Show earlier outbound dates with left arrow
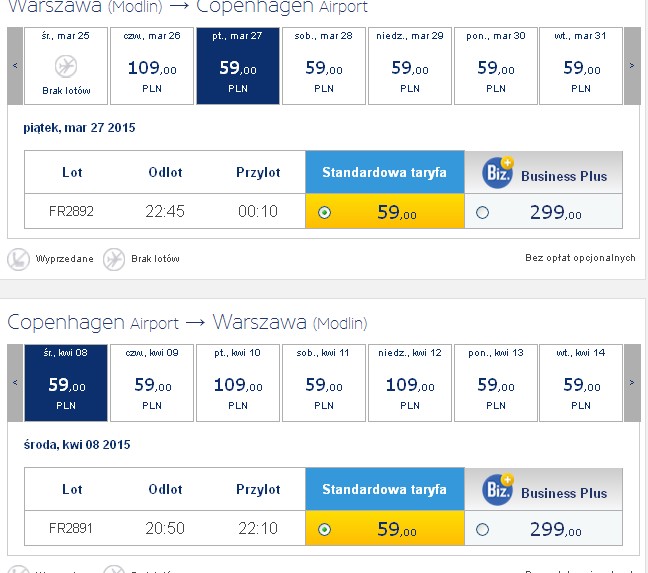The width and height of the screenshot is (648, 573). click(15, 66)
